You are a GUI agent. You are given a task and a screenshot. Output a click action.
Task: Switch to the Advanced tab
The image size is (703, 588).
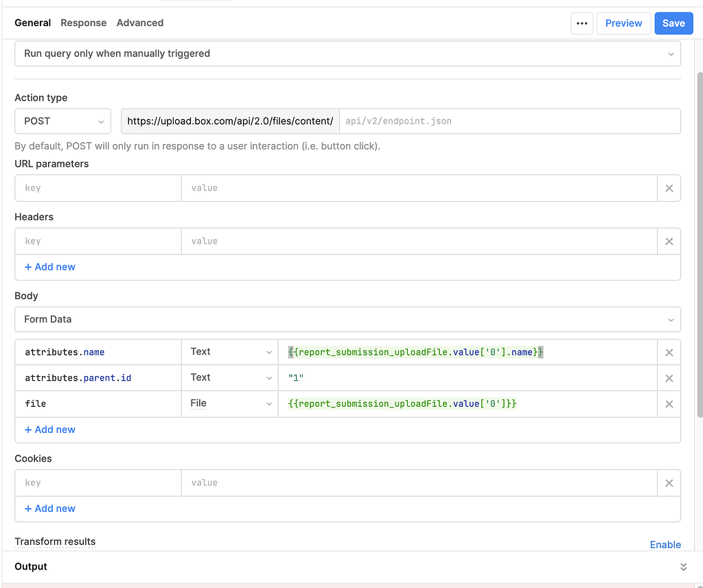(x=140, y=23)
